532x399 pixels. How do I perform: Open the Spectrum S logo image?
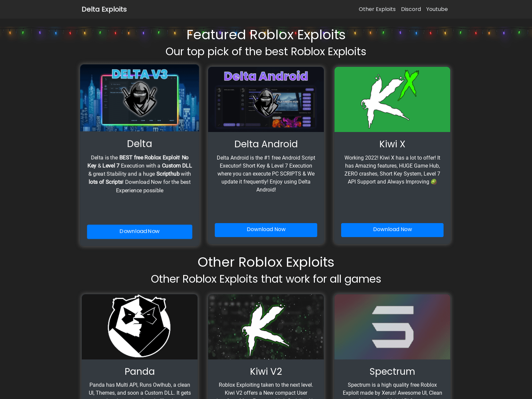[392, 327]
